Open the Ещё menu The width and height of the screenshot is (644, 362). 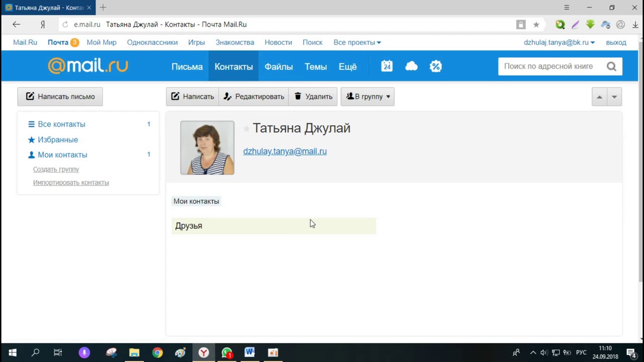pyautogui.click(x=348, y=66)
